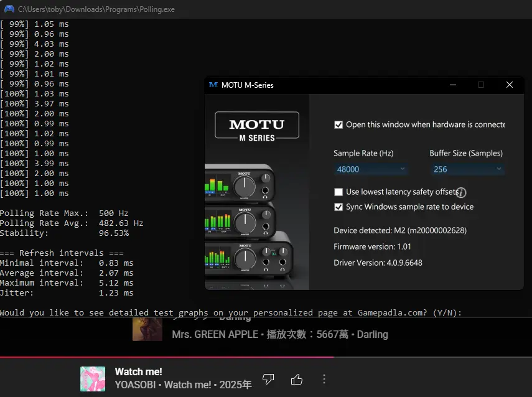This screenshot has height=397, width=532.
Task: Click the MOTU M logo icon in title bar
Action: 213,85
